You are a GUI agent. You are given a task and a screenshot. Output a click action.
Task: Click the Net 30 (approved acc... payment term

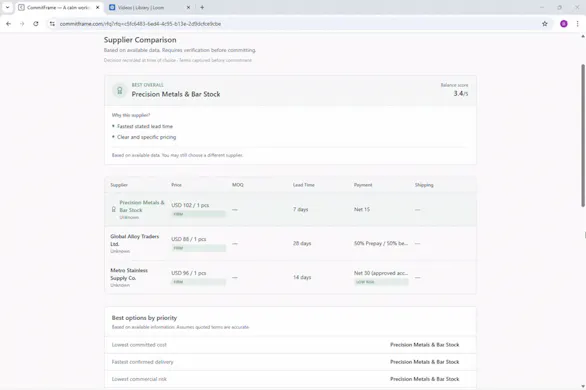[381, 273]
